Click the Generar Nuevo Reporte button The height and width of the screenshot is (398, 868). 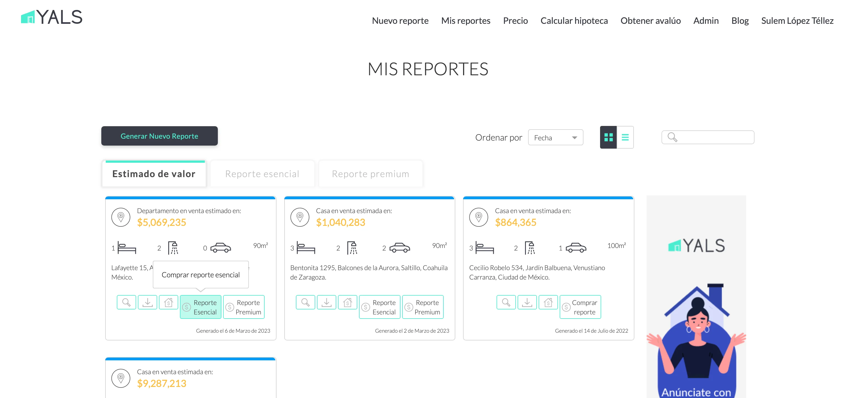point(159,136)
